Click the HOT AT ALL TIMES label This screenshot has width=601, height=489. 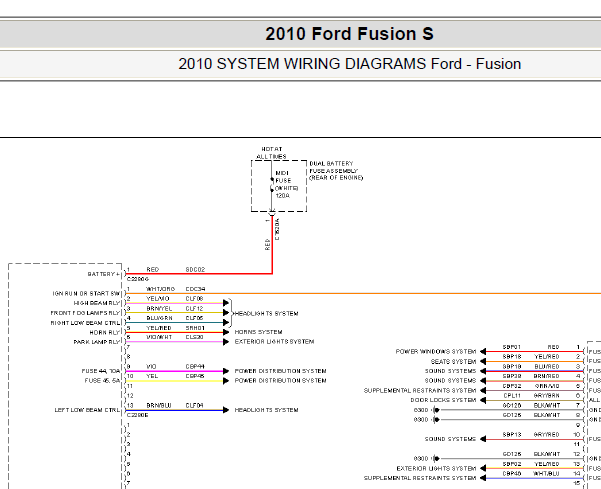point(271,153)
